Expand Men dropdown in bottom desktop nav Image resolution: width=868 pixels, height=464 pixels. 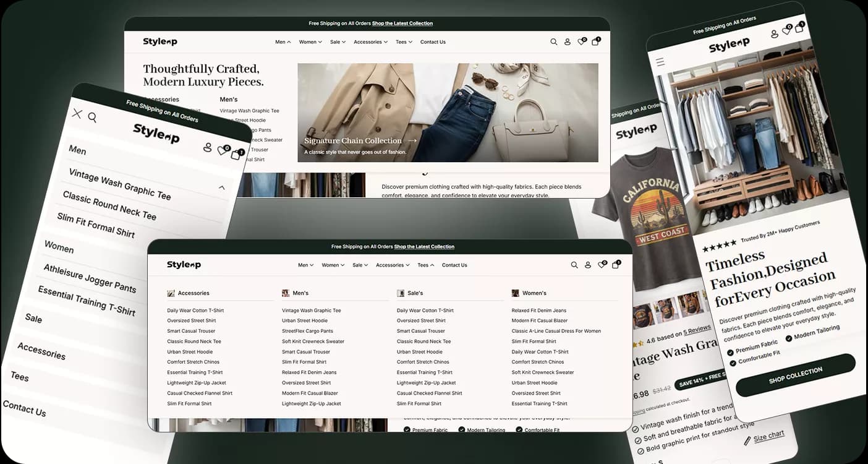tap(306, 265)
